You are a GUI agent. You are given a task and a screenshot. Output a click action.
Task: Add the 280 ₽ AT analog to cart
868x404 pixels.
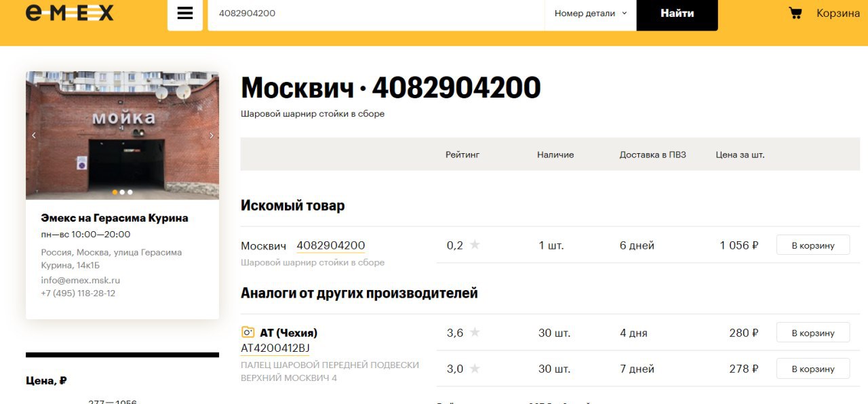tap(813, 333)
